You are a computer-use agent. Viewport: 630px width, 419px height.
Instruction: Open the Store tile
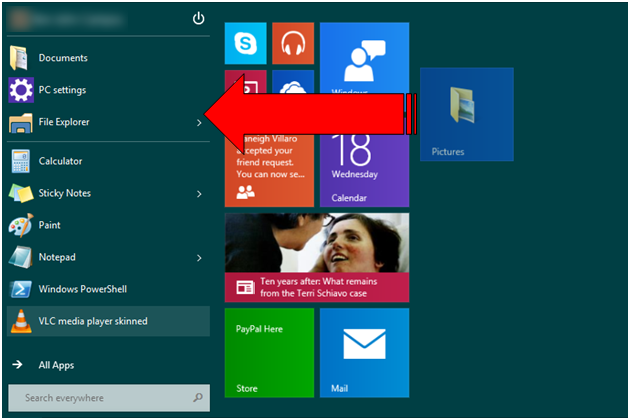pyautogui.click(x=269, y=353)
